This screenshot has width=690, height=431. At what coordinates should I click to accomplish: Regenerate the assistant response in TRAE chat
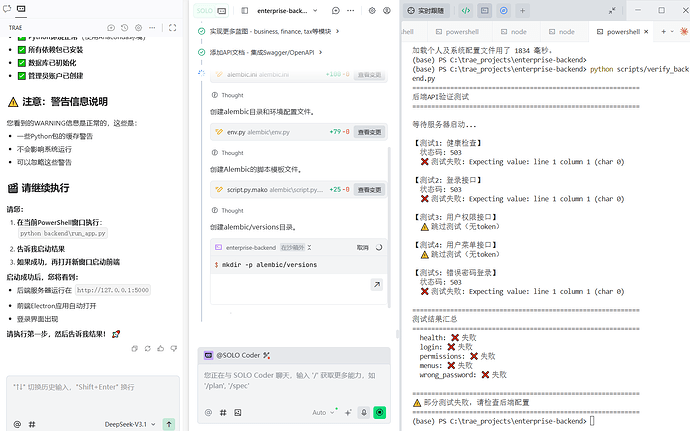click(147, 349)
